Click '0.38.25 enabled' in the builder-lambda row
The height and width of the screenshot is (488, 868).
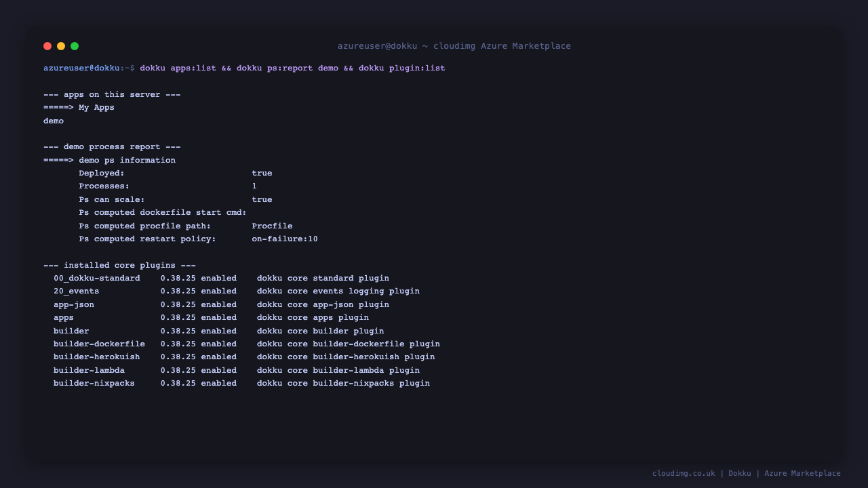pyautogui.click(x=199, y=371)
